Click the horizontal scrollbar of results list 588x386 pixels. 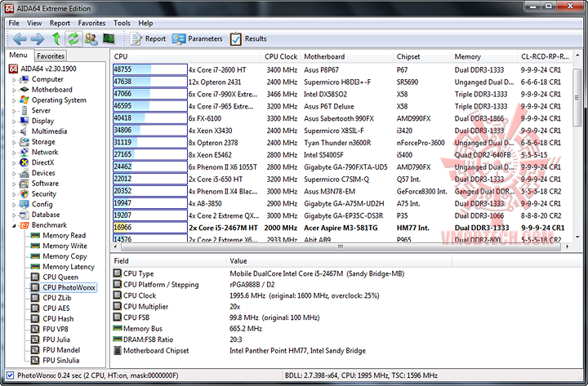point(341,246)
